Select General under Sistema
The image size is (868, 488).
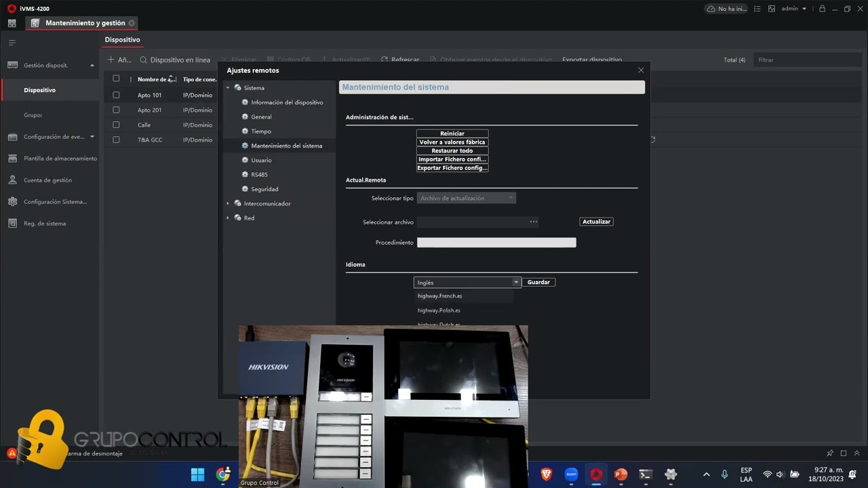(x=261, y=117)
